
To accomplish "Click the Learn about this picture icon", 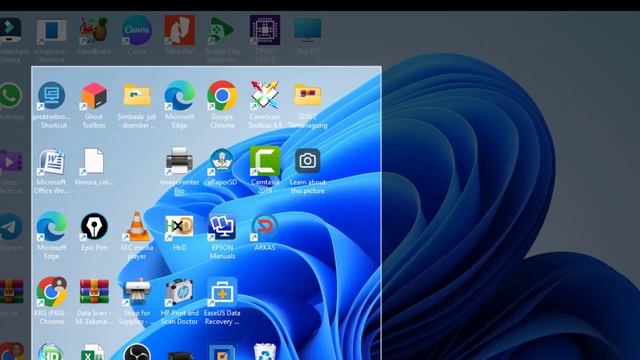I will pos(308,161).
